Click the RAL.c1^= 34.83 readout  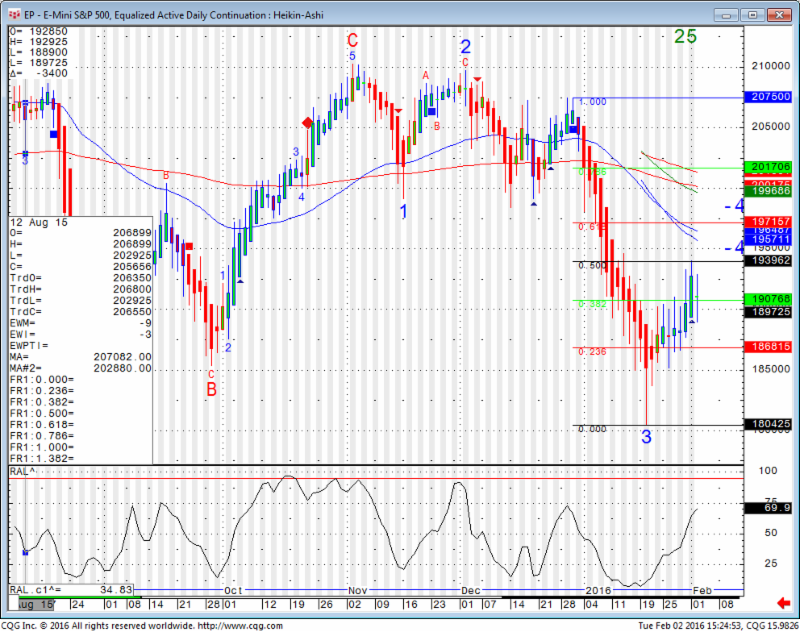tap(71, 590)
